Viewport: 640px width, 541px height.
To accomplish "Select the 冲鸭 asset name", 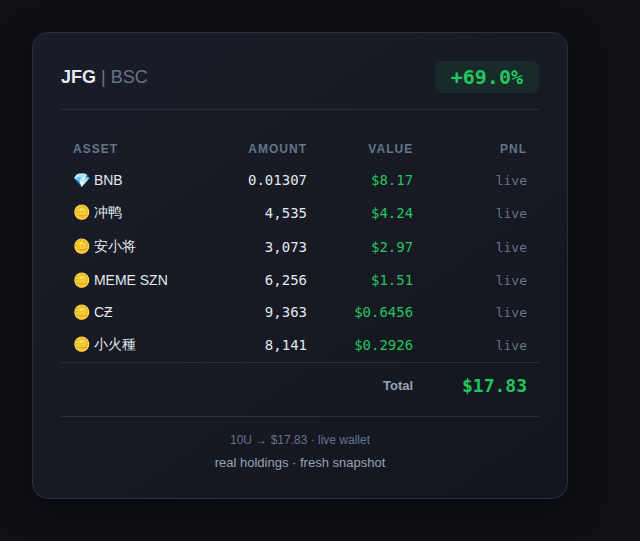I will pyautogui.click(x=108, y=212).
